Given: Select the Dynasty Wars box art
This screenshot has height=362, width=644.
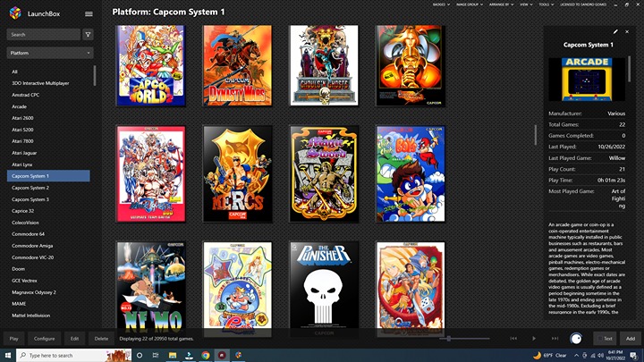Looking at the screenshot, I should pos(237,65).
